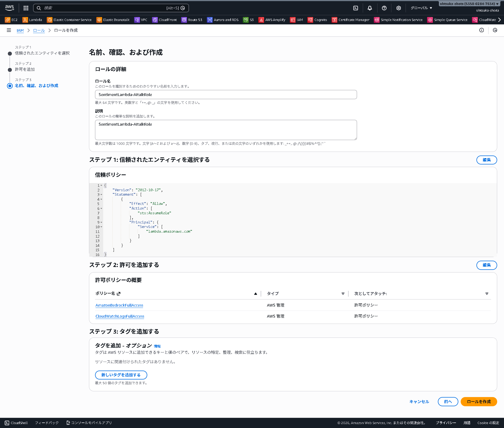The width and height of the screenshot is (504, 428).
Task: Open the Lambda service favorite
Action: tap(32, 20)
